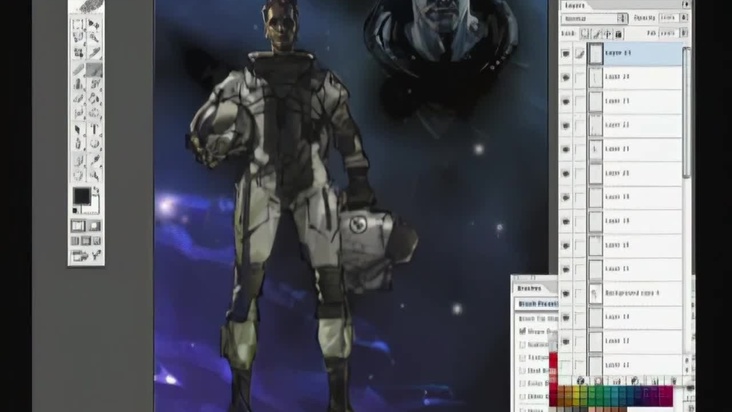The width and height of the screenshot is (732, 412).
Task: Select the Path Selection tool
Action: pyautogui.click(x=78, y=130)
